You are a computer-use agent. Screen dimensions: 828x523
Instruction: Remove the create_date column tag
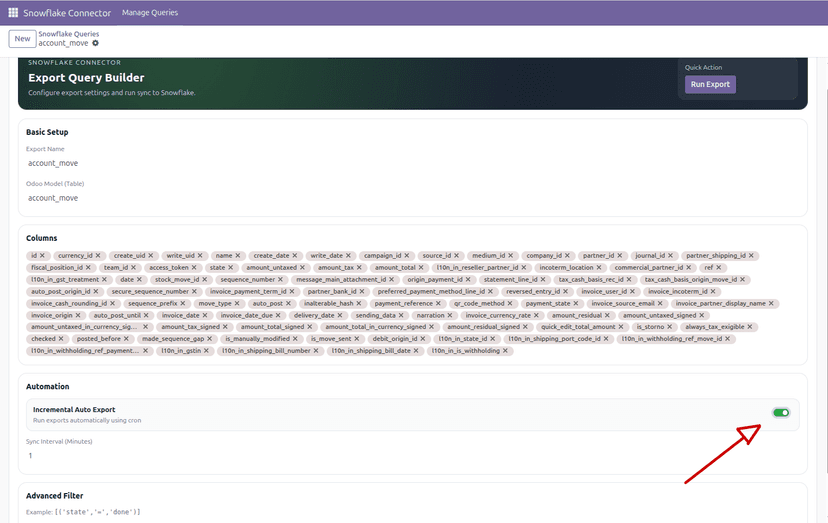pos(295,256)
